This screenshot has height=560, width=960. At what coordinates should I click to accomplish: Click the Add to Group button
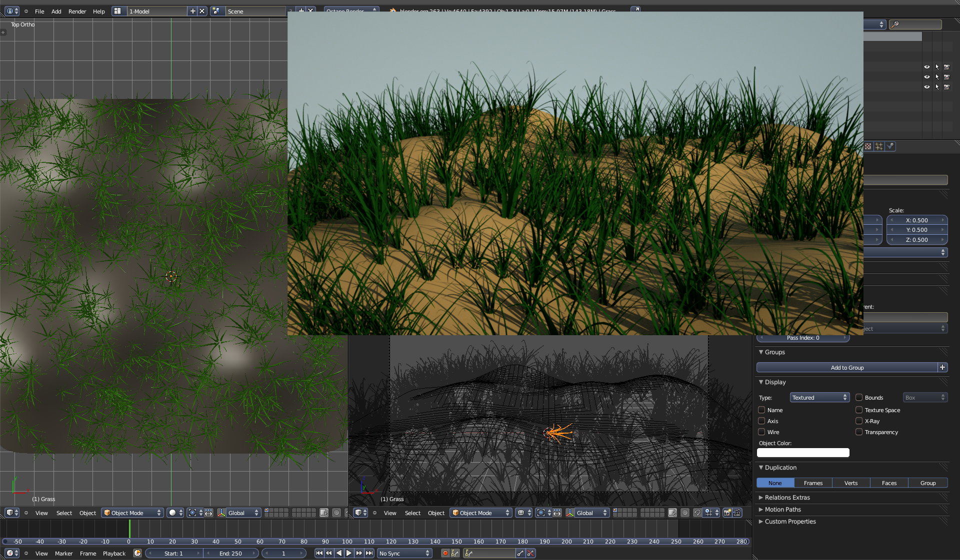[x=846, y=367]
